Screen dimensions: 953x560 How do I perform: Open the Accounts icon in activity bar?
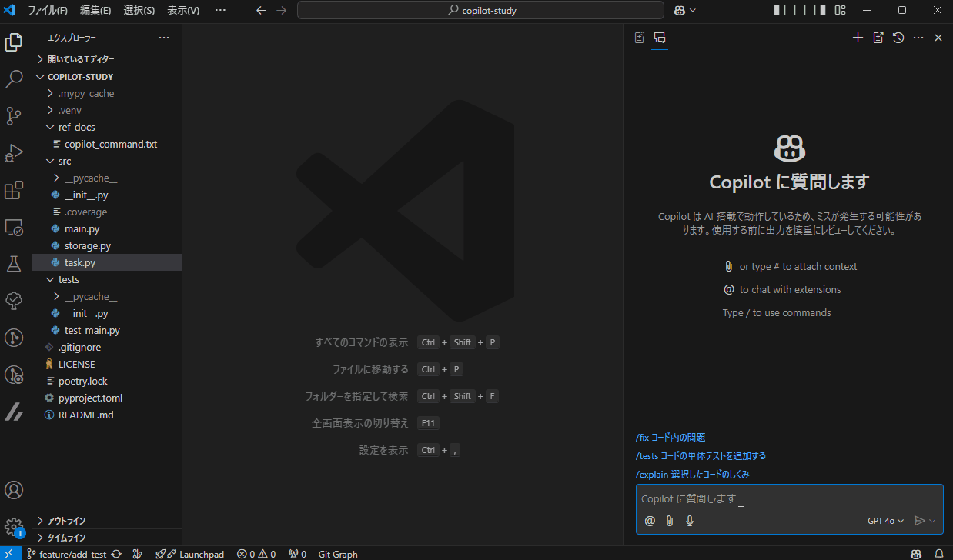point(14,490)
